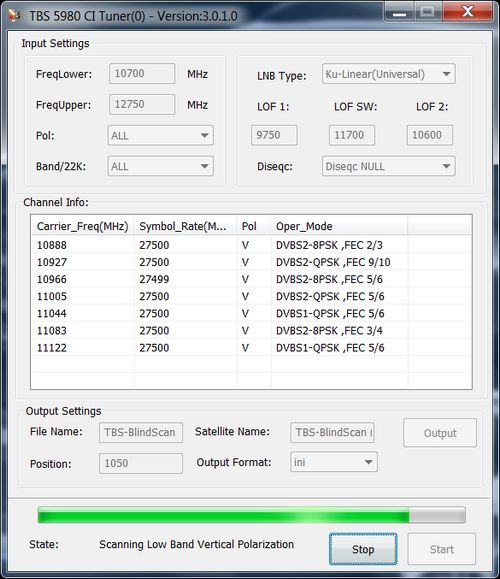Click the scan progress bar
500x579 pixels.
coord(251,515)
